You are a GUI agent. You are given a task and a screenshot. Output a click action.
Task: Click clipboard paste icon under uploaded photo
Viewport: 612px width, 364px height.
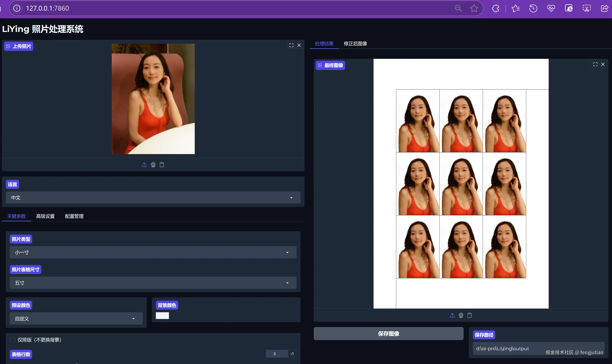[x=162, y=165]
